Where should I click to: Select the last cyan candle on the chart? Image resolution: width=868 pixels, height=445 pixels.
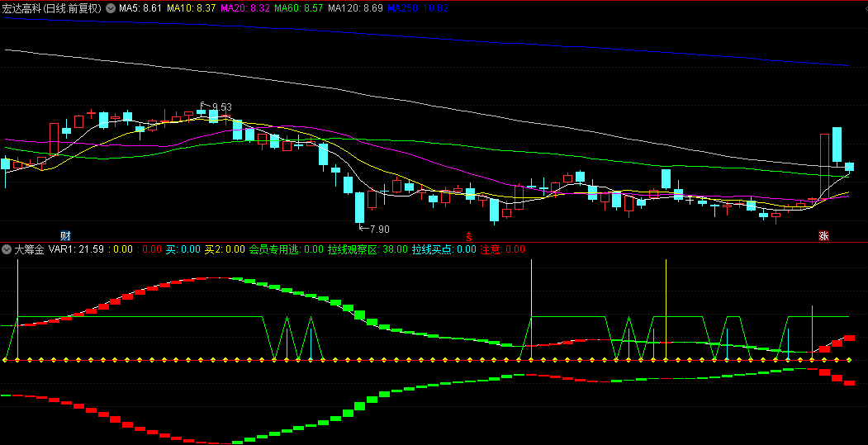[849, 167]
